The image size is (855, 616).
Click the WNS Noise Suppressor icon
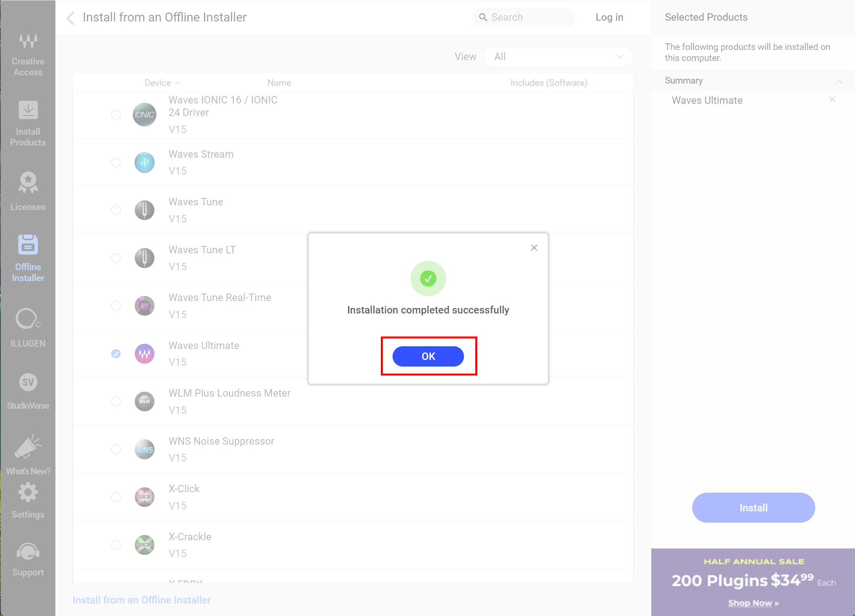coord(144,449)
